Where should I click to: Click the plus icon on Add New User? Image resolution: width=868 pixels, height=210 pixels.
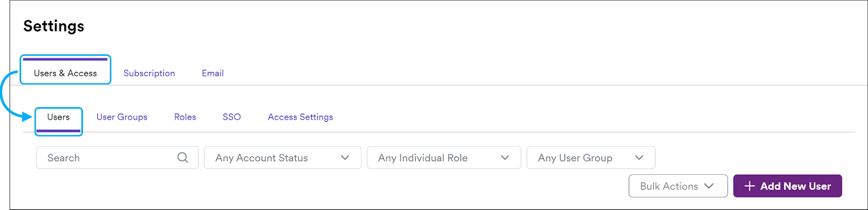(750, 186)
